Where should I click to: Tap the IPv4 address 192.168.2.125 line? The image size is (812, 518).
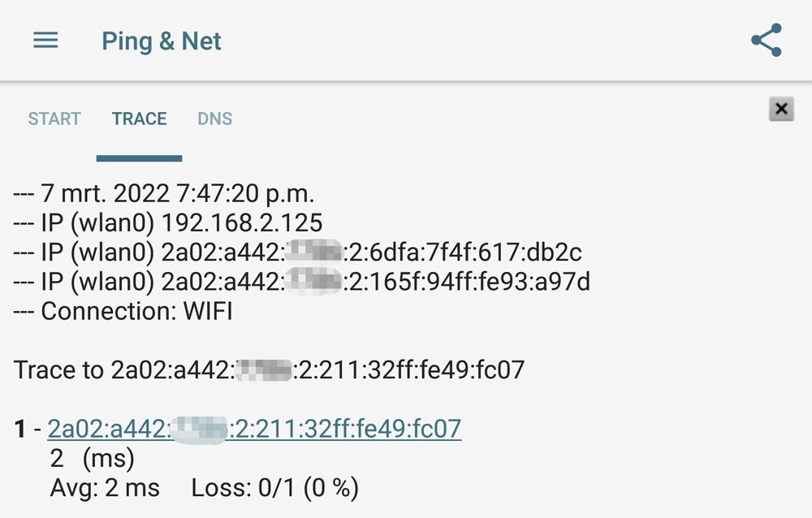[x=168, y=223]
